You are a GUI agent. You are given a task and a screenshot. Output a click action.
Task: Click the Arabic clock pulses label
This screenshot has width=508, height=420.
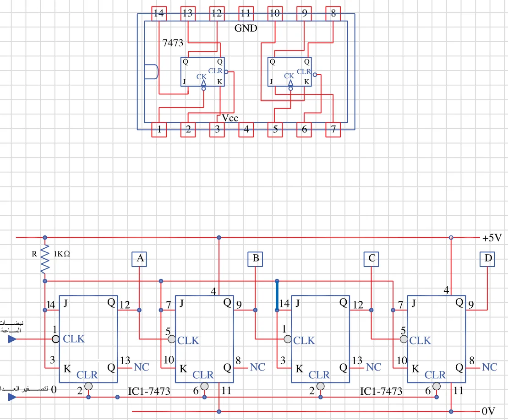11,327
